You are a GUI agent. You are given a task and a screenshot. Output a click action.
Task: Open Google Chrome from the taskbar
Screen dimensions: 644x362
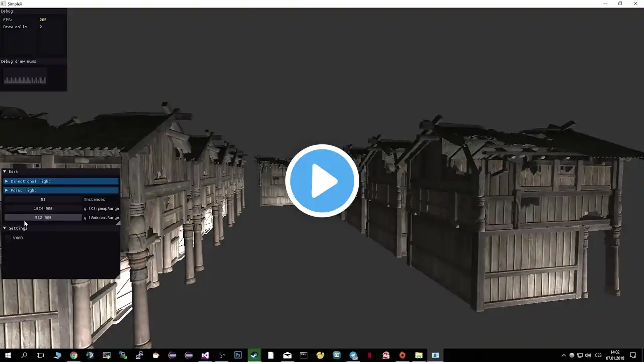click(73, 355)
